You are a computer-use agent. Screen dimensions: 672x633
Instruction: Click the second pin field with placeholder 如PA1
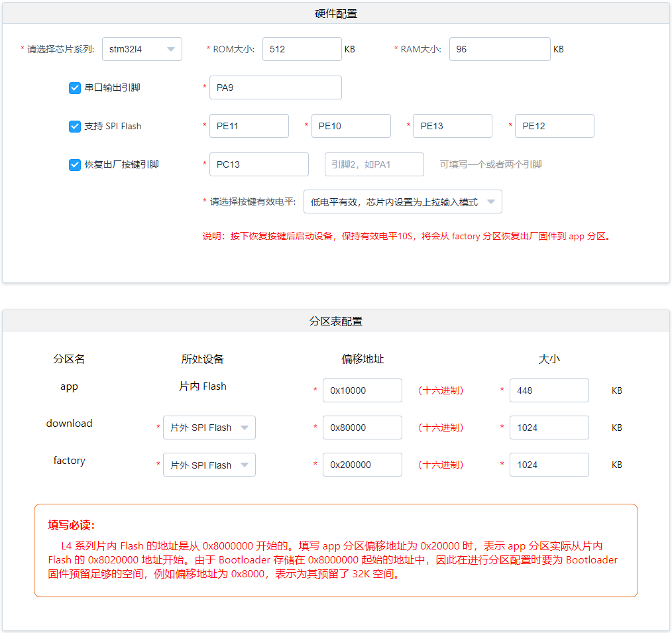tap(374, 164)
